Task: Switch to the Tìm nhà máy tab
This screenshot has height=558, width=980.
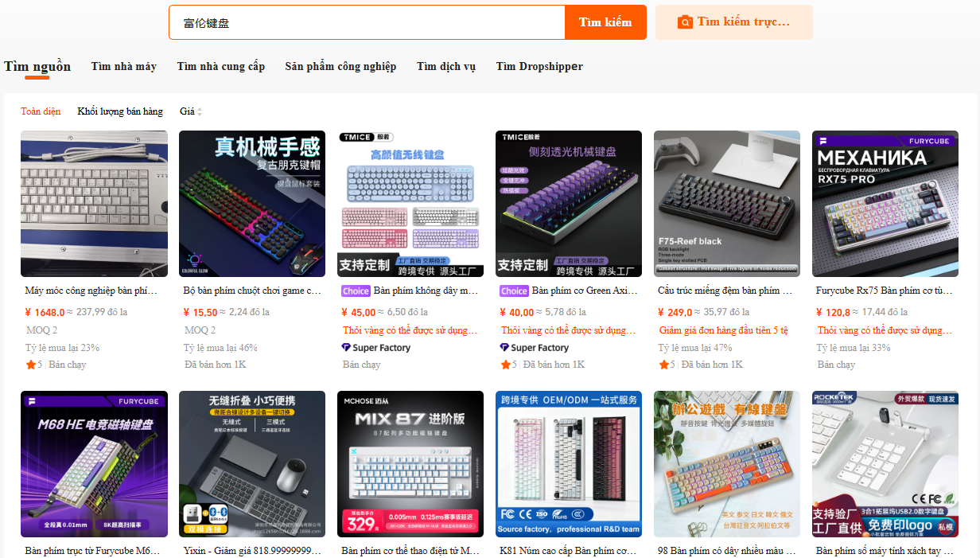Action: 123,67
